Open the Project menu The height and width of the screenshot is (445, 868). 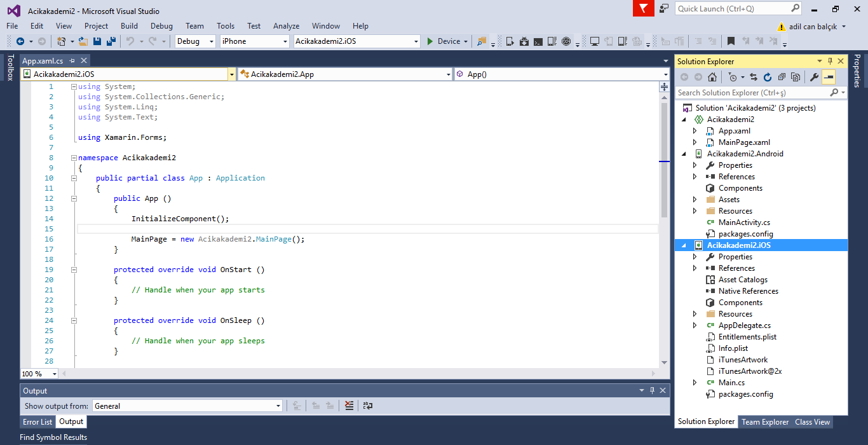96,26
